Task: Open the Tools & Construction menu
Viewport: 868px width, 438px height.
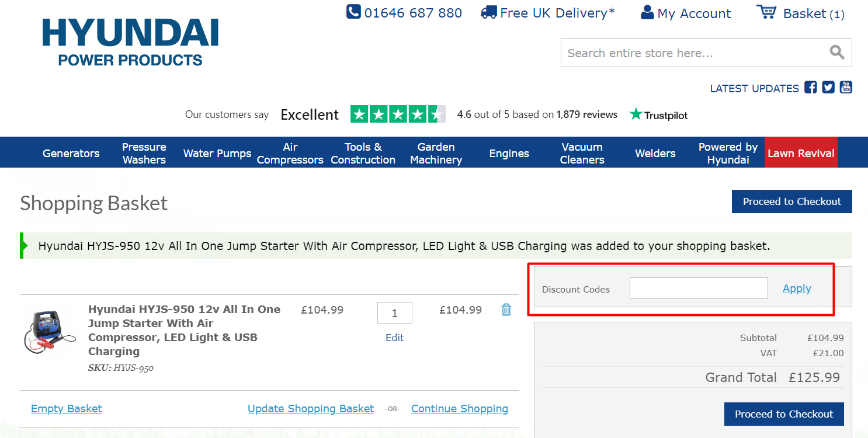Action: click(363, 153)
